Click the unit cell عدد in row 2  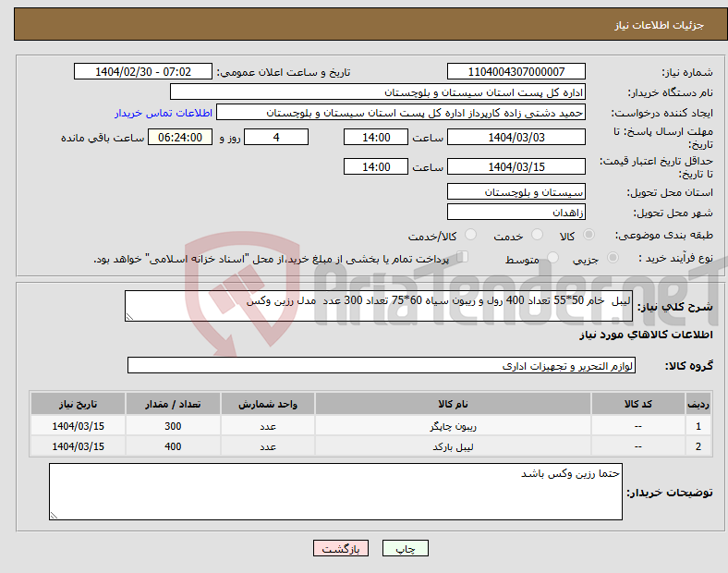(x=268, y=446)
